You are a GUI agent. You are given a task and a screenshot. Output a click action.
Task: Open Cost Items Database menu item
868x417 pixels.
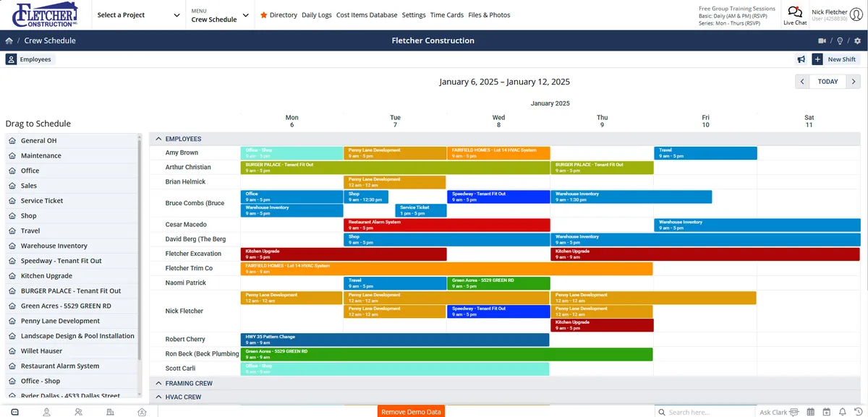click(367, 14)
